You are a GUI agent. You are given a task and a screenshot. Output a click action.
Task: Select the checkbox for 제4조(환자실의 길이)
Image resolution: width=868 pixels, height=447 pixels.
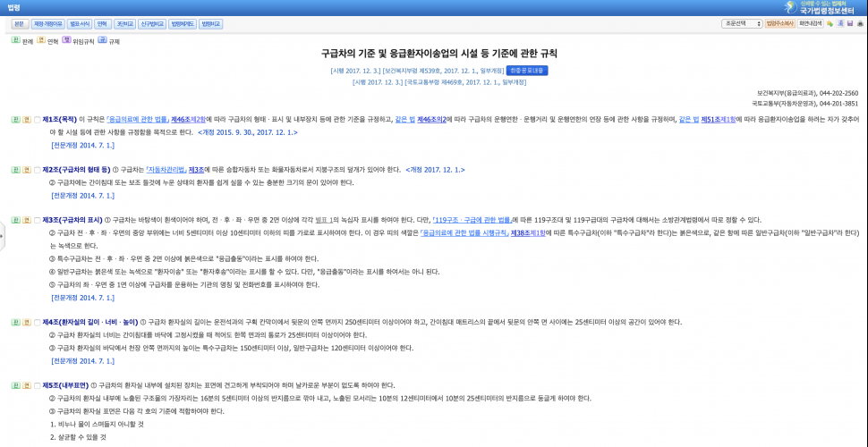(36, 322)
